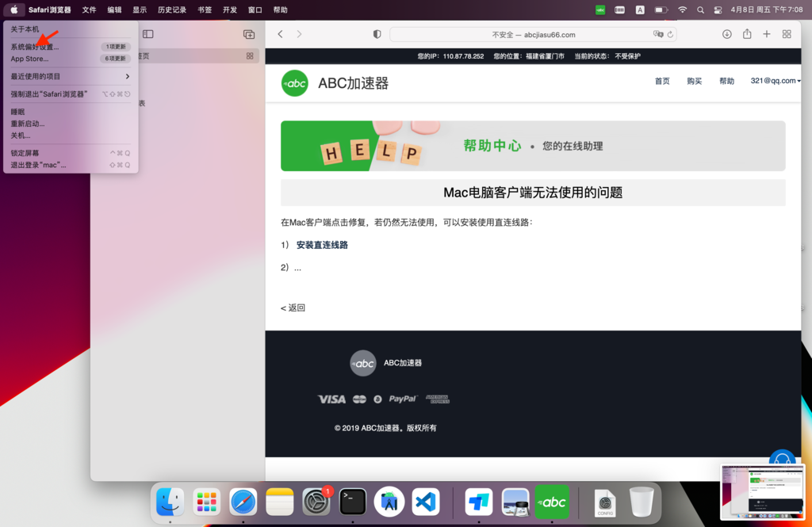
Task: Open 购买 in the site navigation
Action: (x=695, y=81)
